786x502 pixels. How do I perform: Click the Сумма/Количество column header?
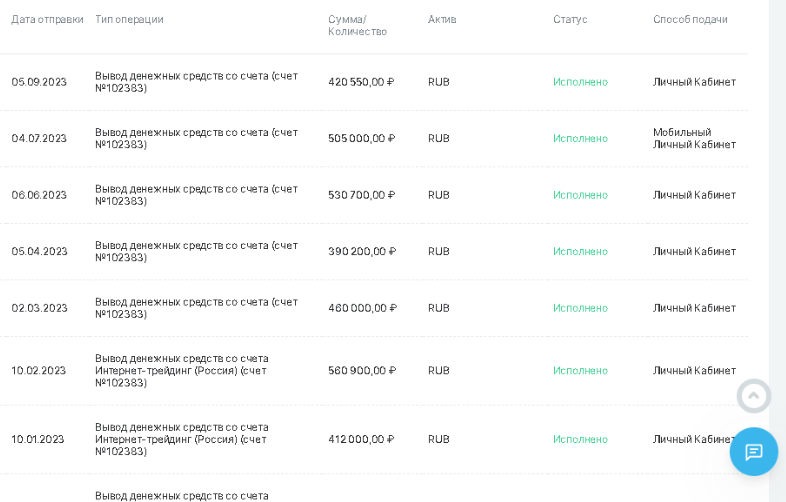357,25
